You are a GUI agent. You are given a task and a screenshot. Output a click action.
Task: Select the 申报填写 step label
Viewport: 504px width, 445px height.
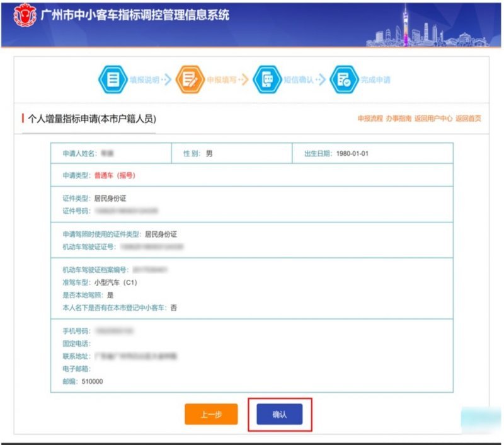click(x=221, y=81)
